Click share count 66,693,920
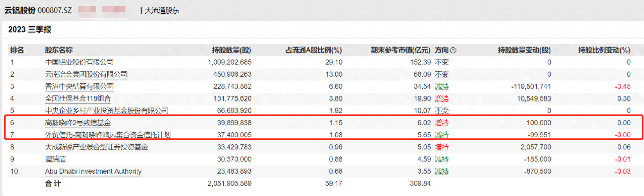Viewport: 644px width, 196px height. [x=234, y=111]
